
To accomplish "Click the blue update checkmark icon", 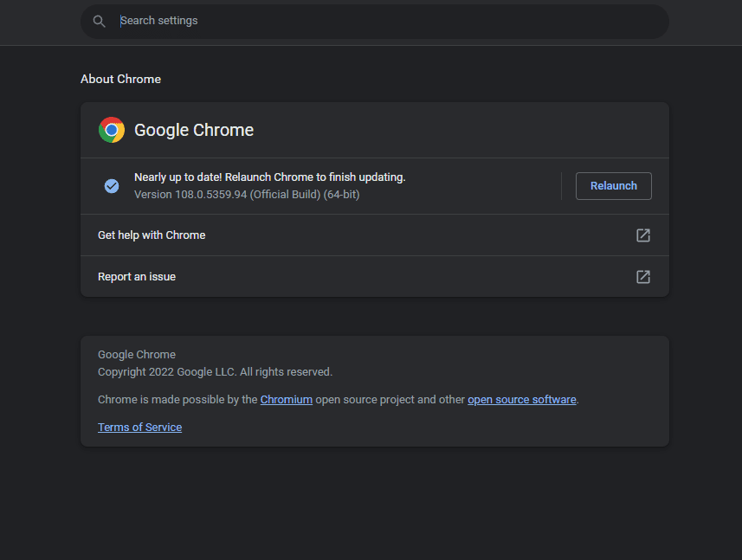I will click(112, 186).
